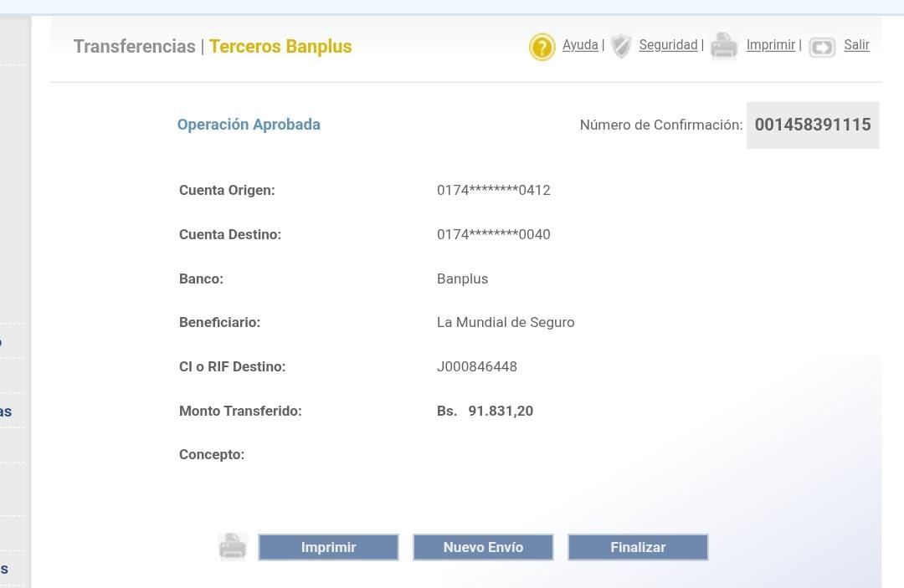The height and width of the screenshot is (588, 904).
Task: Click the Imprimir link in the top bar
Action: point(770,45)
